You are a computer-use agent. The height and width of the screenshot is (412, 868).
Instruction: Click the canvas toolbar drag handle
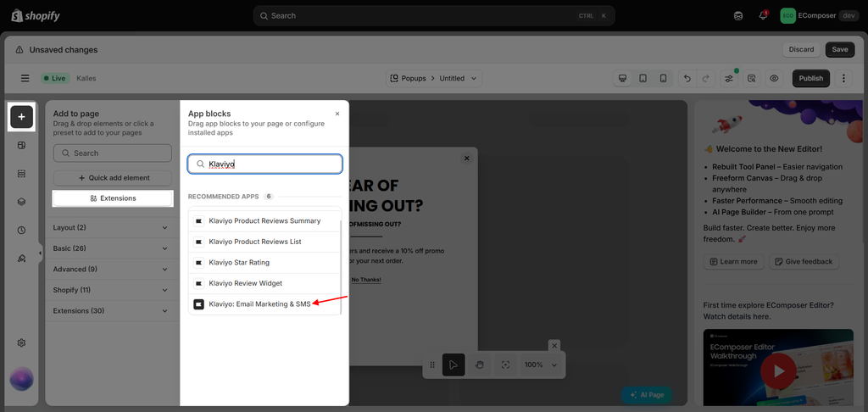point(432,365)
